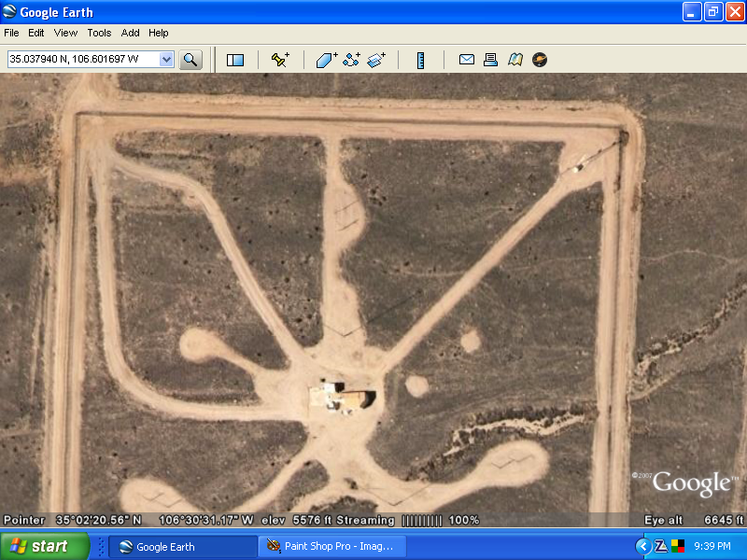
Task: Switch to Sky mode planet icon
Action: [x=540, y=60]
